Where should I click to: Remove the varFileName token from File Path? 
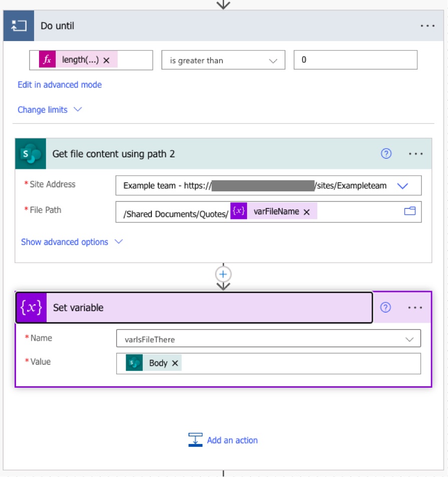click(x=307, y=212)
